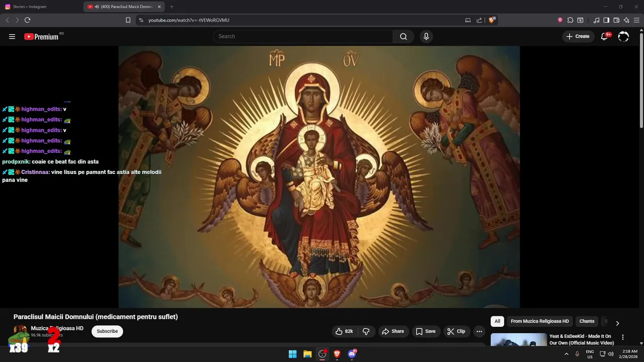Image resolution: width=644 pixels, height=362 pixels.
Task: Click the Share button
Action: (392, 331)
